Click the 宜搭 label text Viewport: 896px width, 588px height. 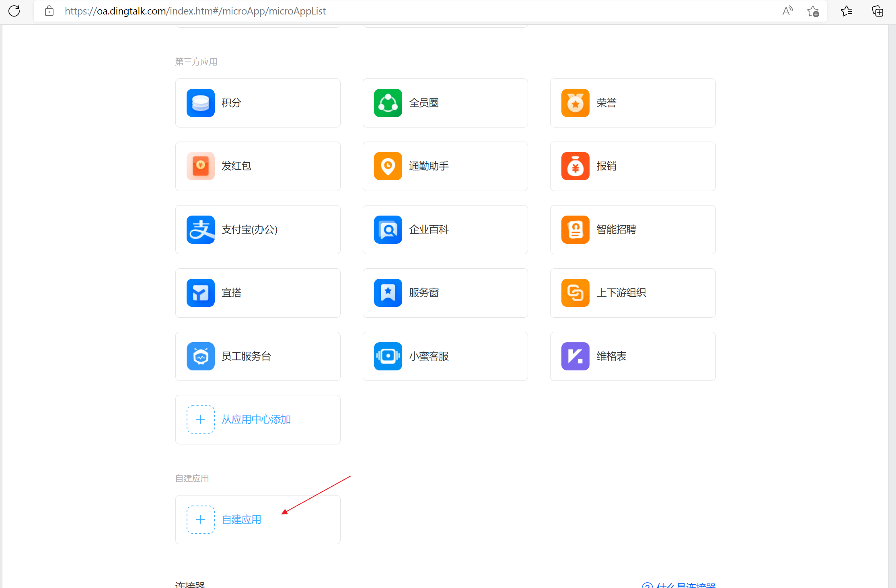tap(232, 293)
